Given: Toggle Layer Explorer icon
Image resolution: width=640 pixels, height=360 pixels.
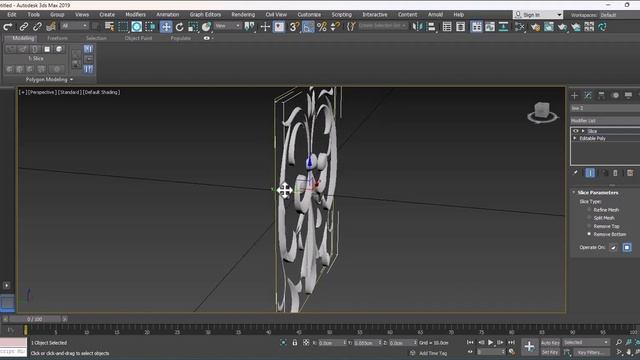Looking at the screenshot, I should 460,27.
